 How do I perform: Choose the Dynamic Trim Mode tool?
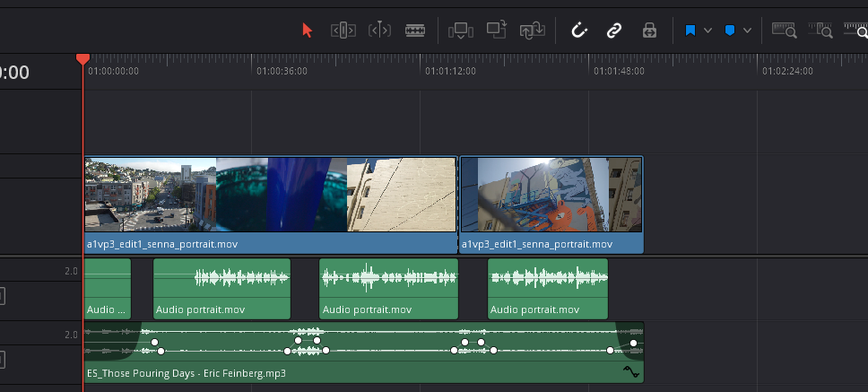379,30
